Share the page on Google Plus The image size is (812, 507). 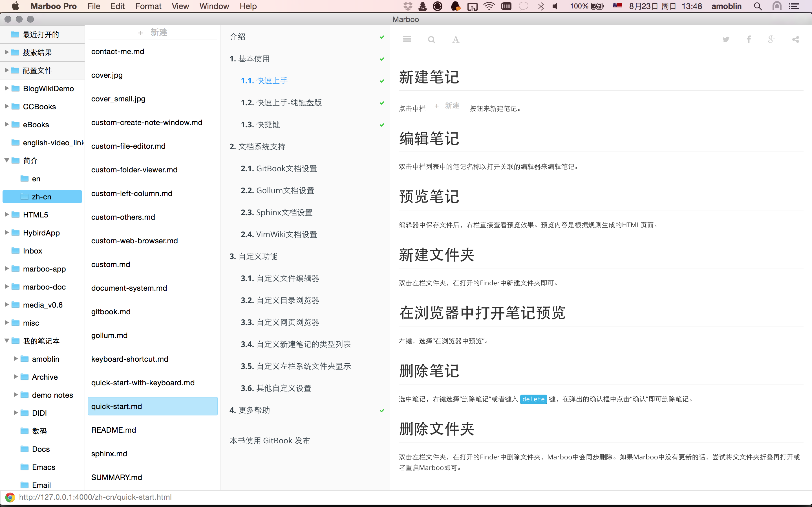click(x=771, y=39)
